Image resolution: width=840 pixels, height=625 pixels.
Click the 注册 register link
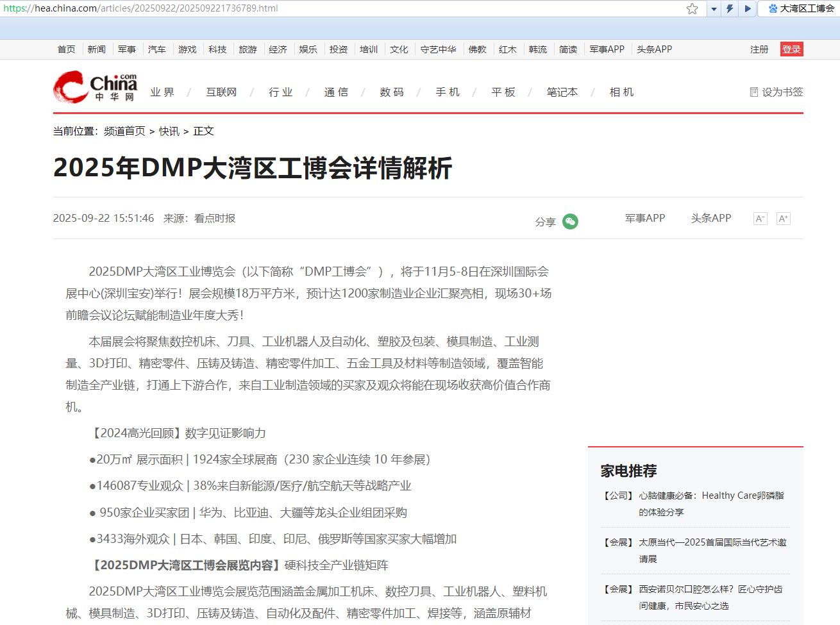pos(759,49)
